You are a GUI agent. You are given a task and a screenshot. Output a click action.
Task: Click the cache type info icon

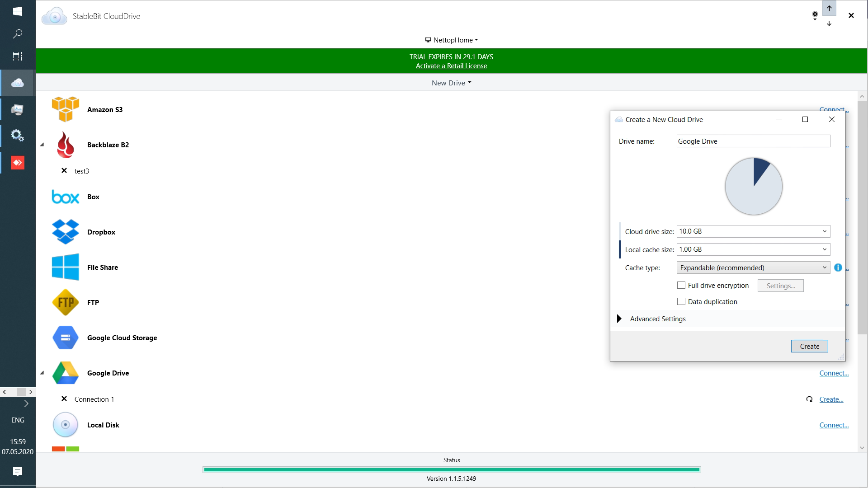838,267
